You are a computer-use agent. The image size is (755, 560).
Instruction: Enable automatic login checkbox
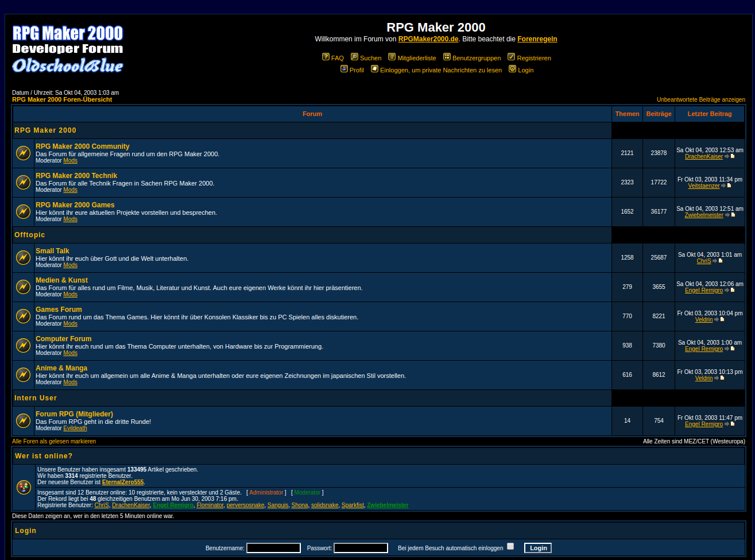[510, 547]
